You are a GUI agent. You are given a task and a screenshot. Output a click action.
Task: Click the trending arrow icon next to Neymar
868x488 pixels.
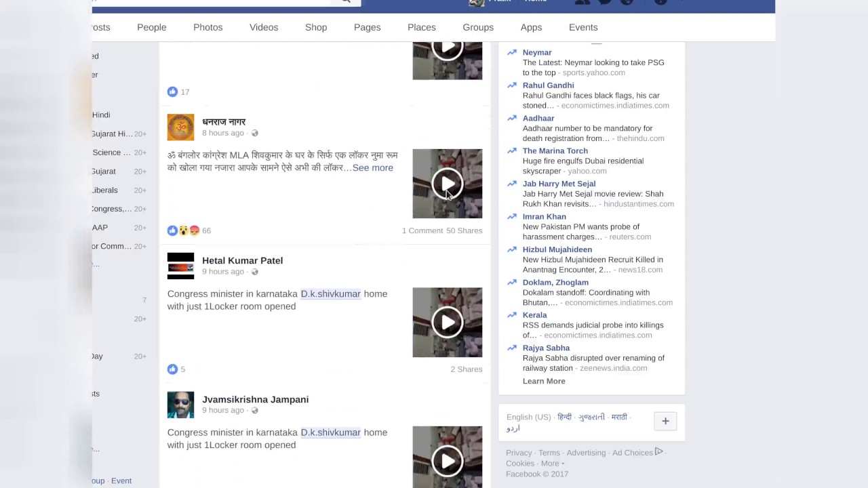(x=512, y=52)
